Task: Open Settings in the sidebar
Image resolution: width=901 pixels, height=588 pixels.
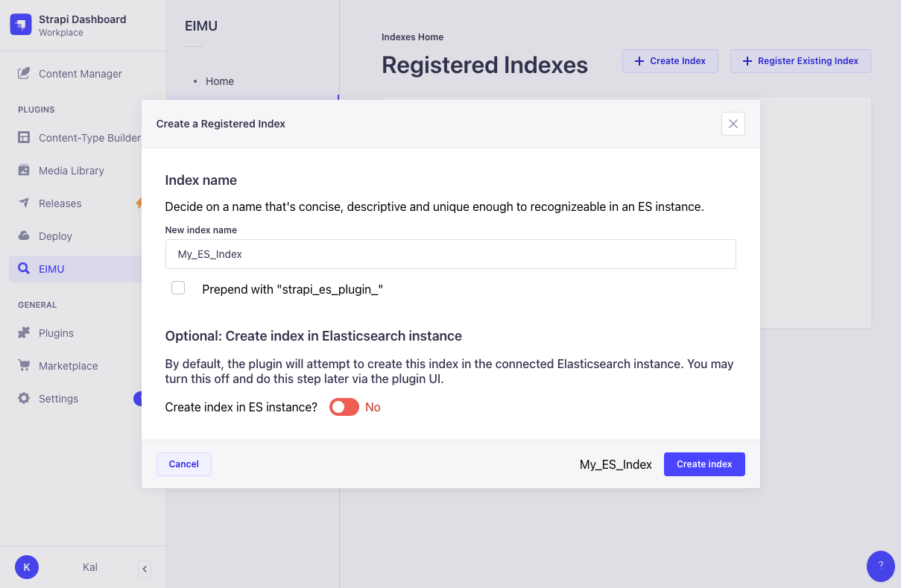Action: pyautogui.click(x=58, y=399)
